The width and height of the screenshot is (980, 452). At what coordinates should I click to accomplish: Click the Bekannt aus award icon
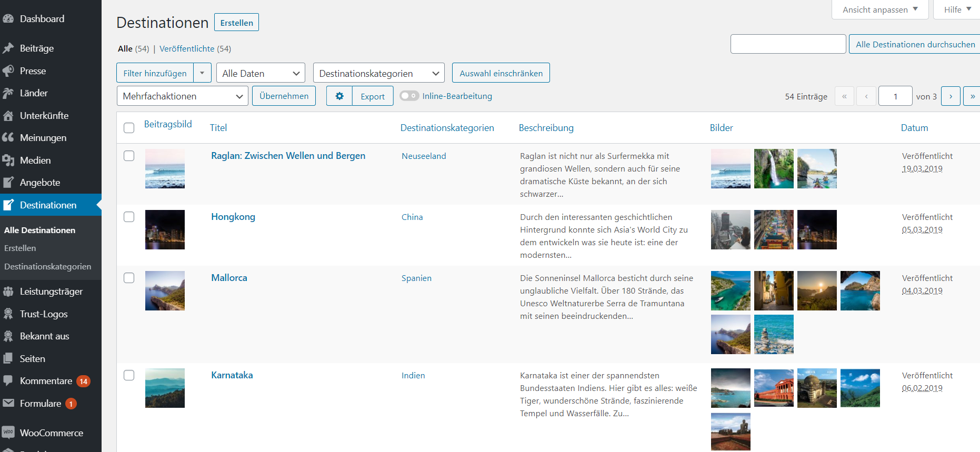pyautogui.click(x=8, y=336)
